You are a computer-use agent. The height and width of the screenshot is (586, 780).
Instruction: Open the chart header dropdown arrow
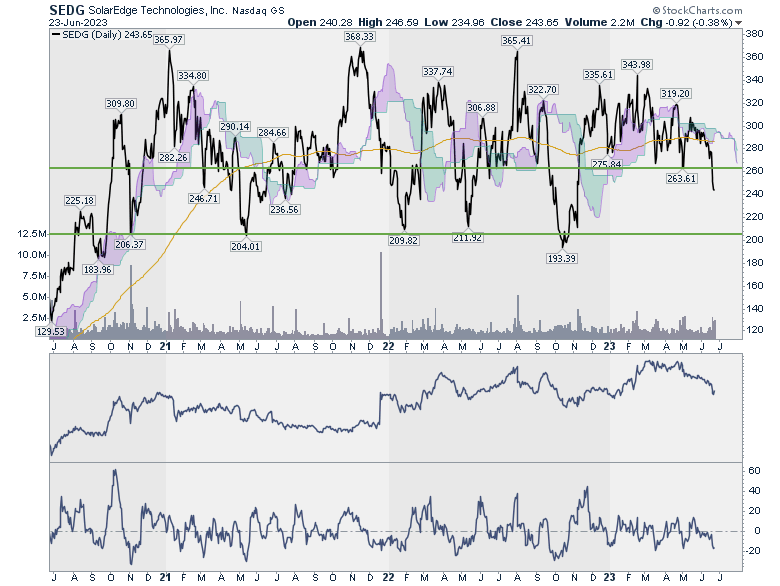point(738,23)
